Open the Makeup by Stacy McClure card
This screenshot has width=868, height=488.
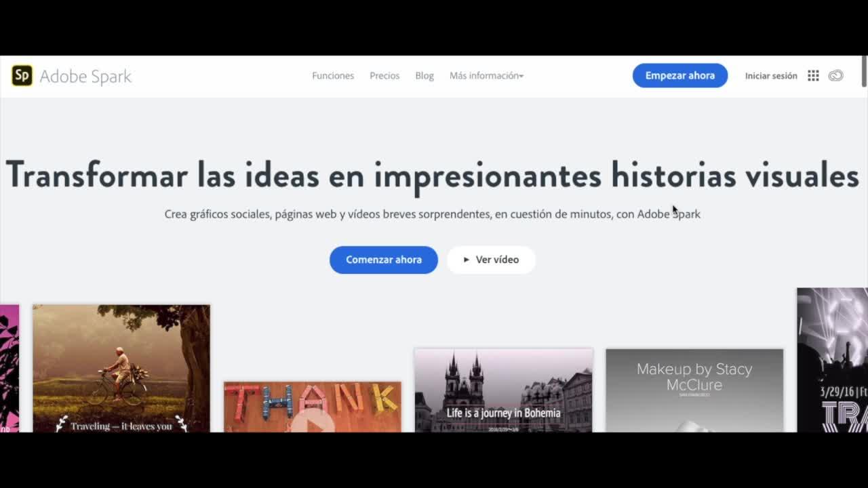[694, 390]
